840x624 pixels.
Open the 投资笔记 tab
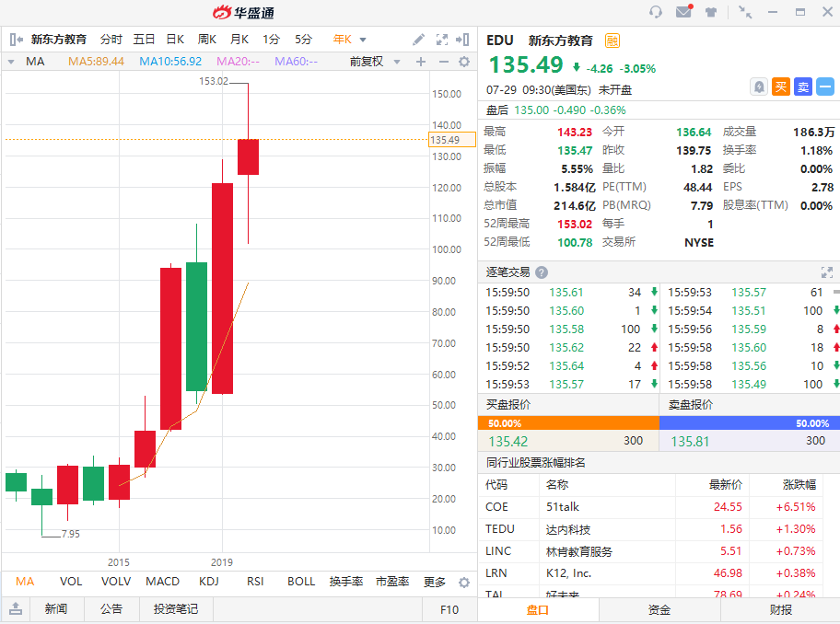pyautogui.click(x=176, y=609)
